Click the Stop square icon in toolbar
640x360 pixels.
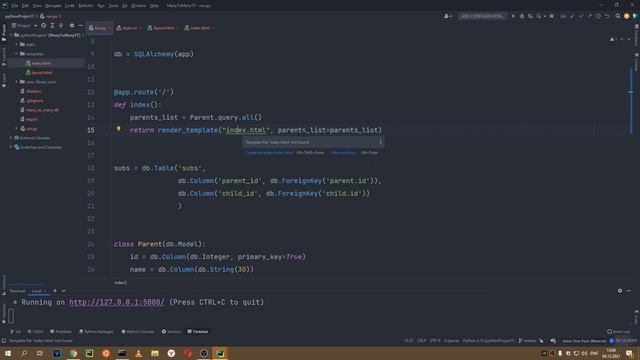point(551,16)
